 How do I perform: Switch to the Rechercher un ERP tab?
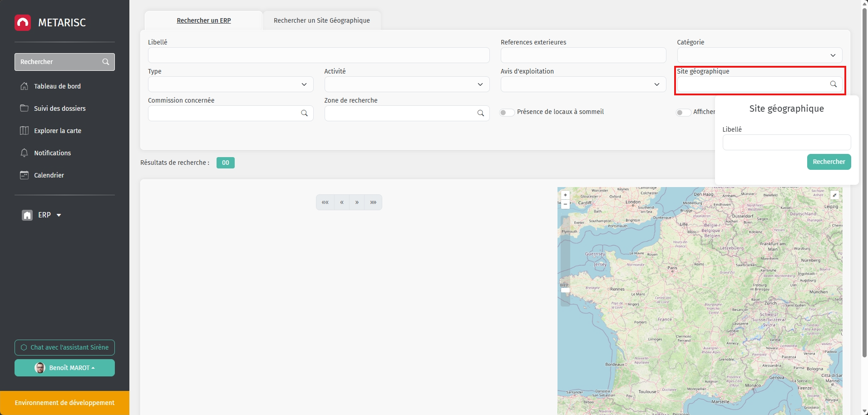pyautogui.click(x=203, y=20)
